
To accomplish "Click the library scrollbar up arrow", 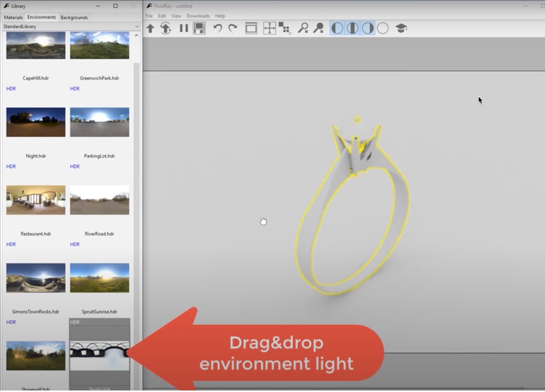I will click(x=136, y=36).
